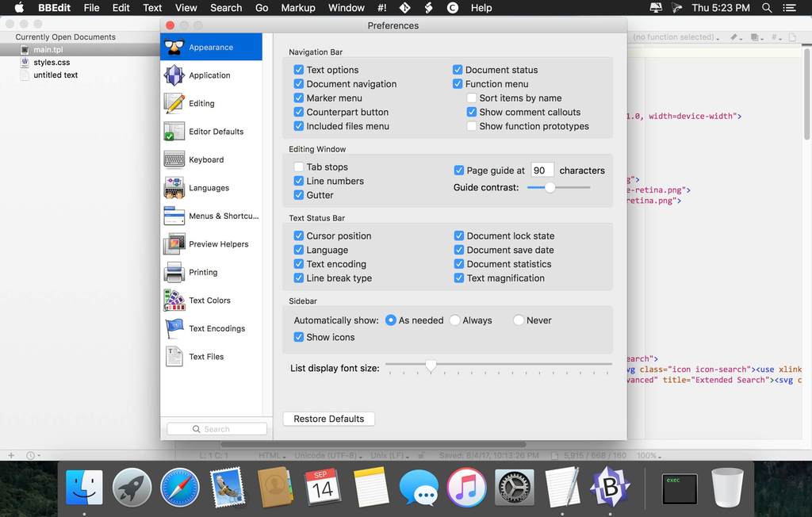Click the Guide contrast slider
Image resolution: width=812 pixels, height=517 pixels.
(x=550, y=188)
